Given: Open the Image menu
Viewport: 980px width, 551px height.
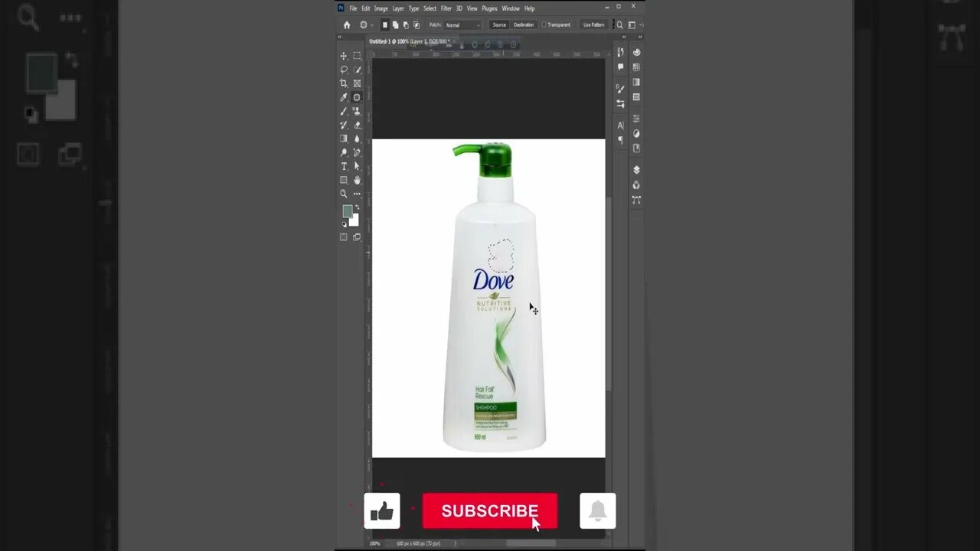Looking at the screenshot, I should [x=381, y=8].
